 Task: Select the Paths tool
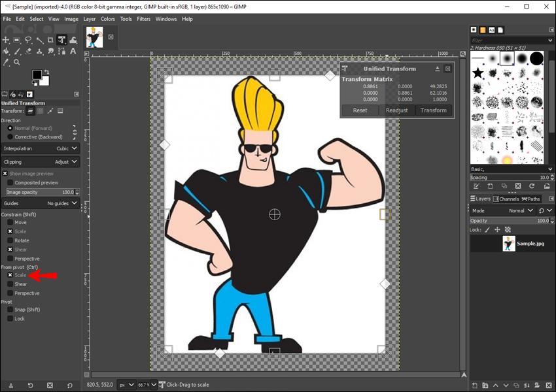(61, 51)
